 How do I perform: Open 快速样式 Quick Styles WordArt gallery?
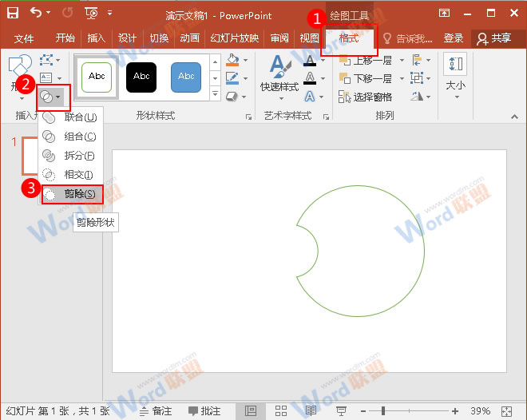tap(279, 76)
